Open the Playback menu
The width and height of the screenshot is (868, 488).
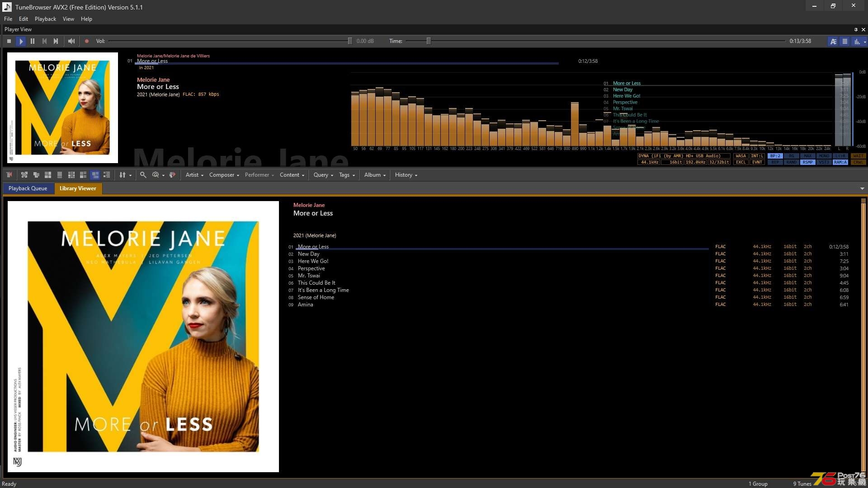coord(45,19)
